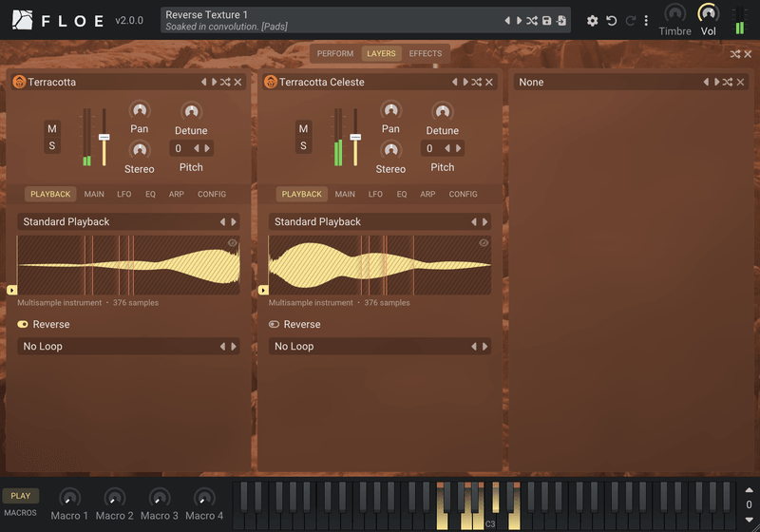This screenshot has height=532, width=760.
Task: Click the MACROS button
Action: click(20, 513)
